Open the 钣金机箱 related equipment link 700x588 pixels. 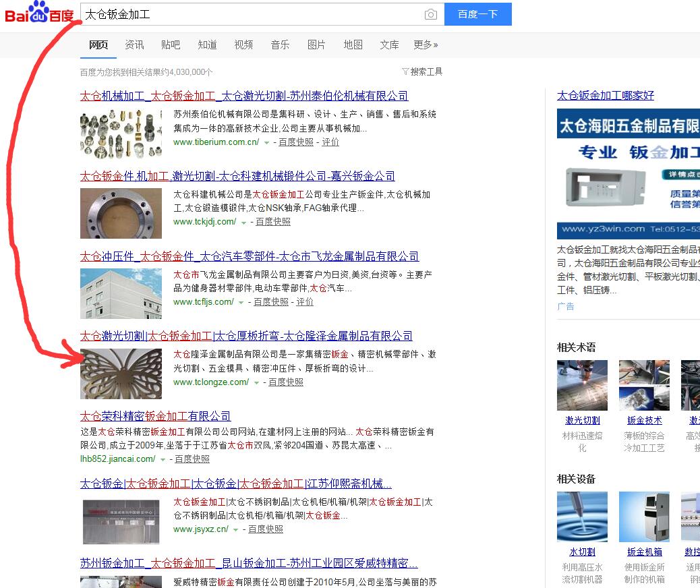pyautogui.click(x=645, y=552)
